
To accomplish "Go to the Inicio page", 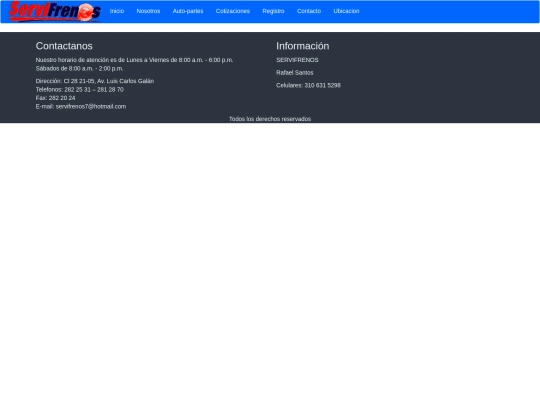I will pyautogui.click(x=117, y=11).
